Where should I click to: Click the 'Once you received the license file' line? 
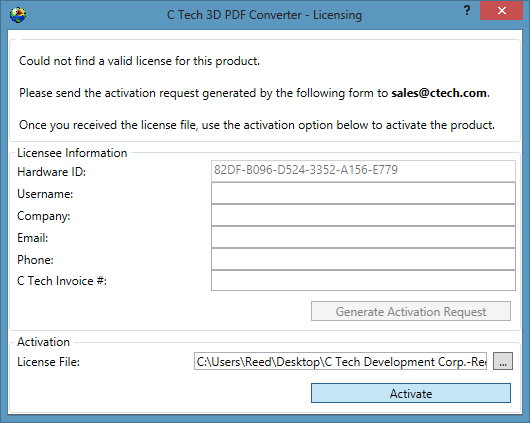pyautogui.click(x=257, y=125)
